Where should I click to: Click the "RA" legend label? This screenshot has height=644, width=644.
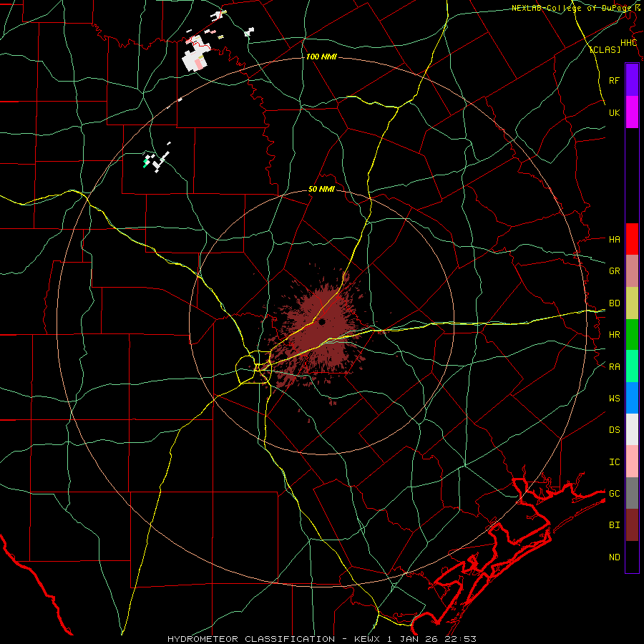coord(614,366)
